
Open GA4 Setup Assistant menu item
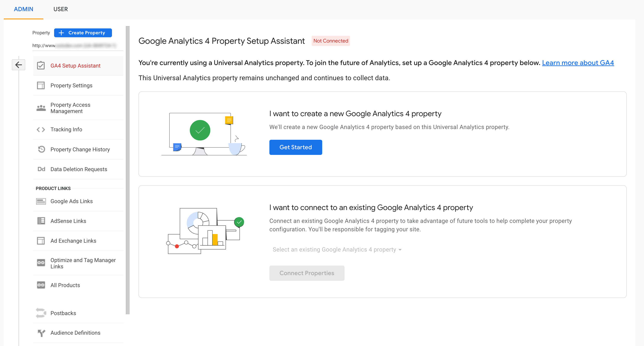78,66
